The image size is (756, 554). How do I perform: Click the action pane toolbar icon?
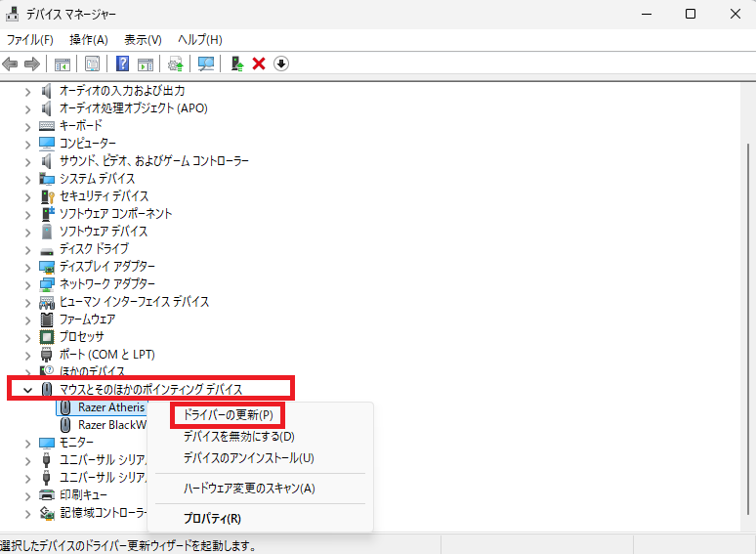pyautogui.click(x=146, y=64)
